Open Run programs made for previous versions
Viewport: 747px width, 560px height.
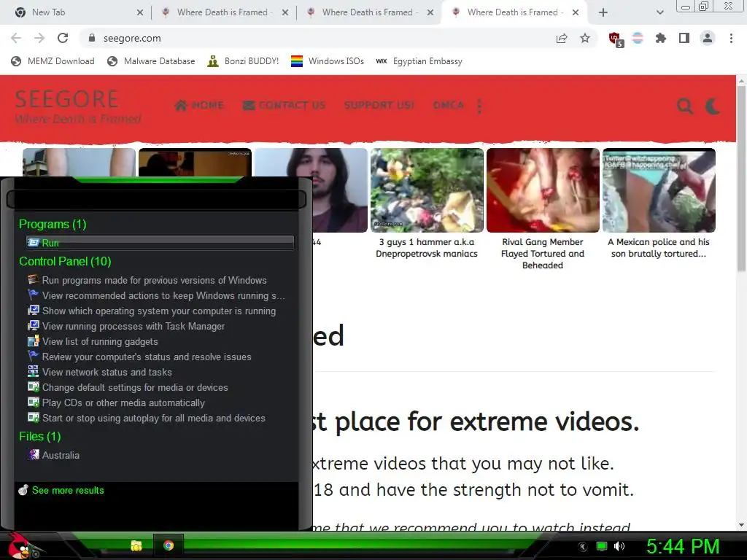pyautogui.click(x=155, y=280)
